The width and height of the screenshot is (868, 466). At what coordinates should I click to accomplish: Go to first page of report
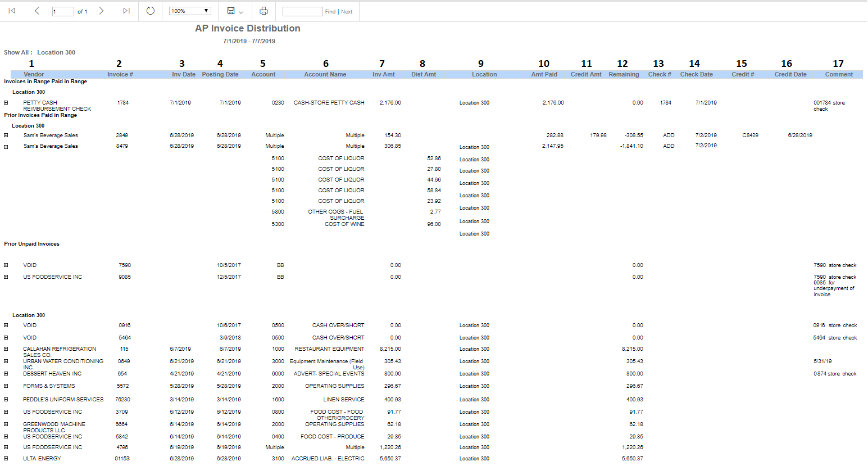point(12,11)
